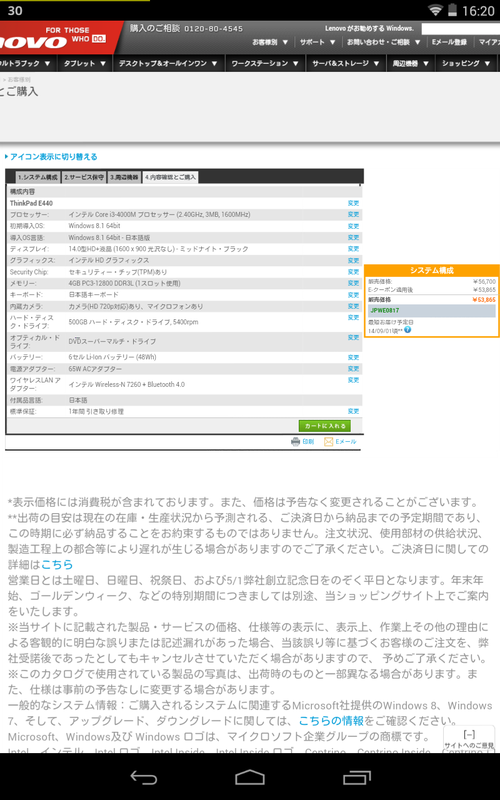Click the Eメール link below the table
Screen dimensions: 500x800
[x=345, y=442]
